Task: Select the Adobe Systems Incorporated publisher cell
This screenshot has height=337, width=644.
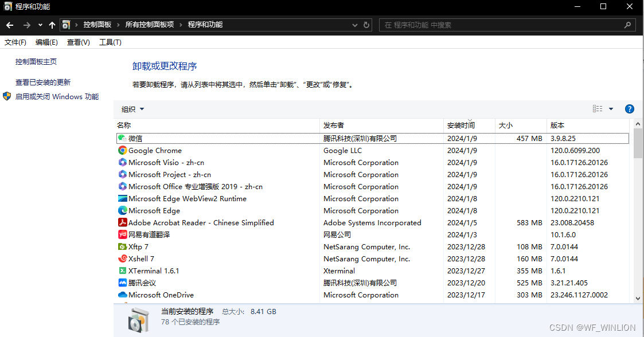Action: [x=372, y=222]
